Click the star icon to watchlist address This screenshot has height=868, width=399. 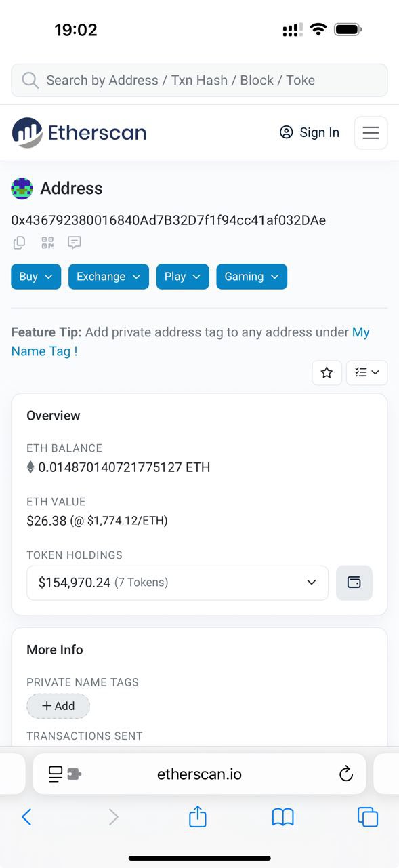coord(327,372)
